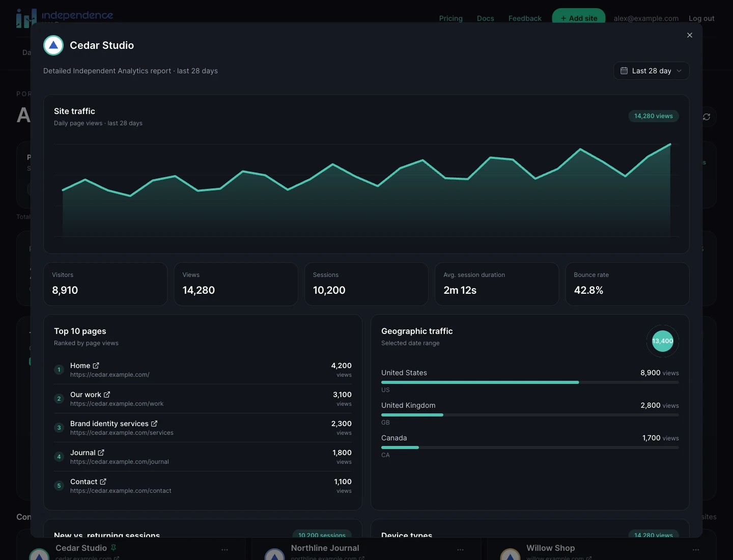Click the pin icon beside Cedar Studio card
Image resolution: width=733 pixels, height=560 pixels.
coord(114,548)
